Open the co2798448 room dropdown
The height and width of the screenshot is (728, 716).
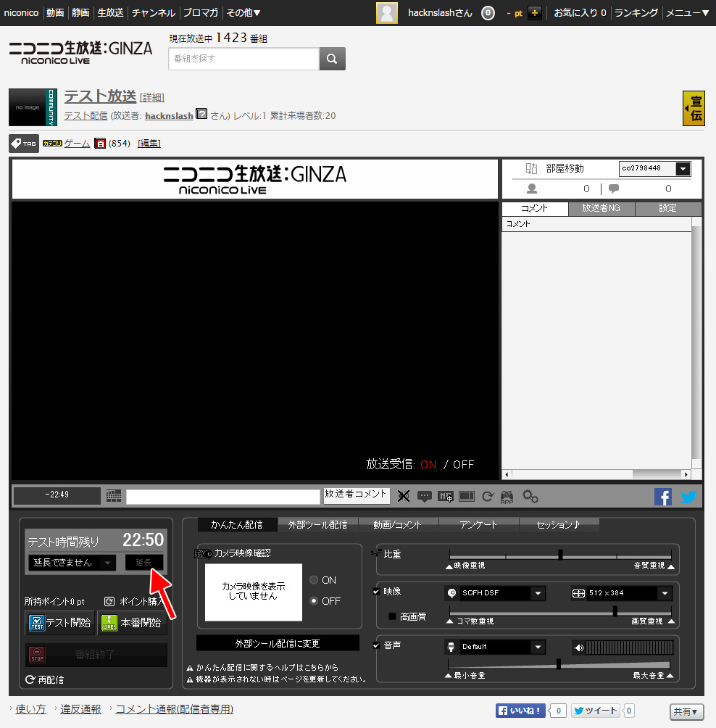[x=654, y=168]
